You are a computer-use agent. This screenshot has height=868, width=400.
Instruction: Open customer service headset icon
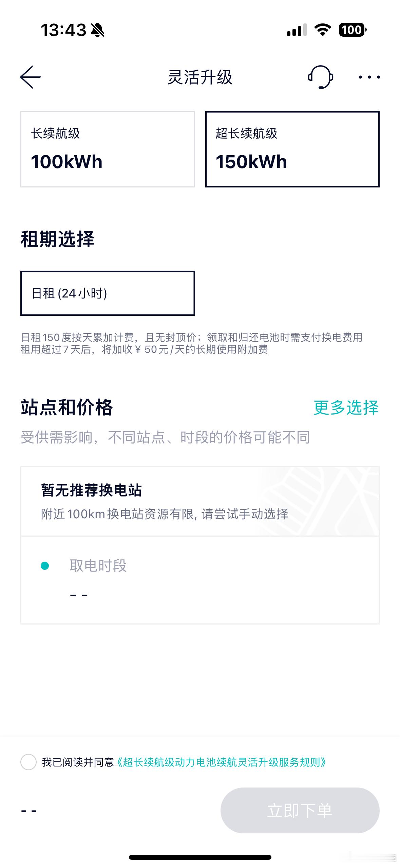tap(320, 77)
